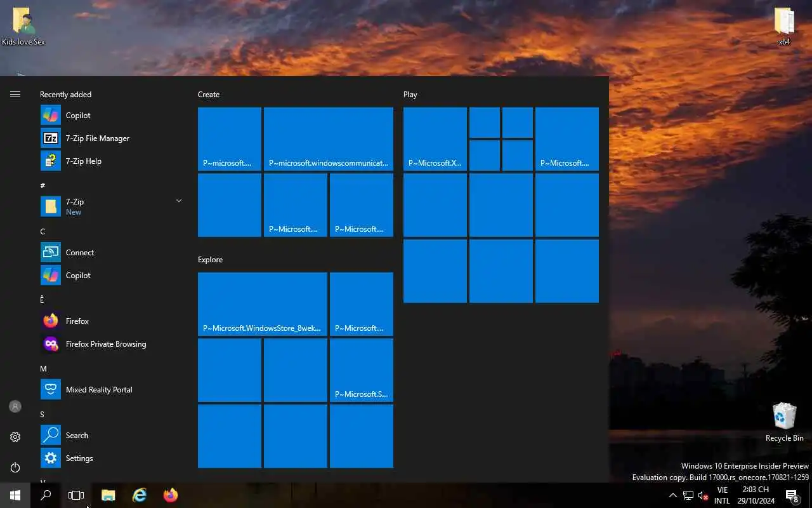Image resolution: width=812 pixels, height=508 pixels.
Task: Open the Settings gear in Start sidebar
Action: pyautogui.click(x=15, y=437)
